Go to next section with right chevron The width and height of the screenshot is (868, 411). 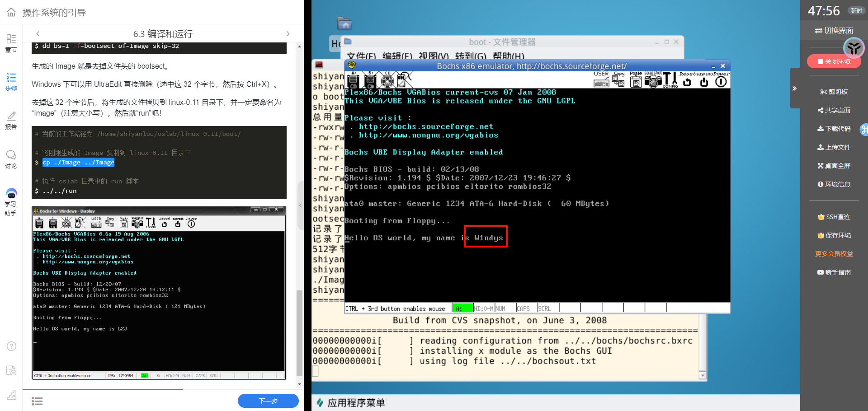(x=288, y=34)
